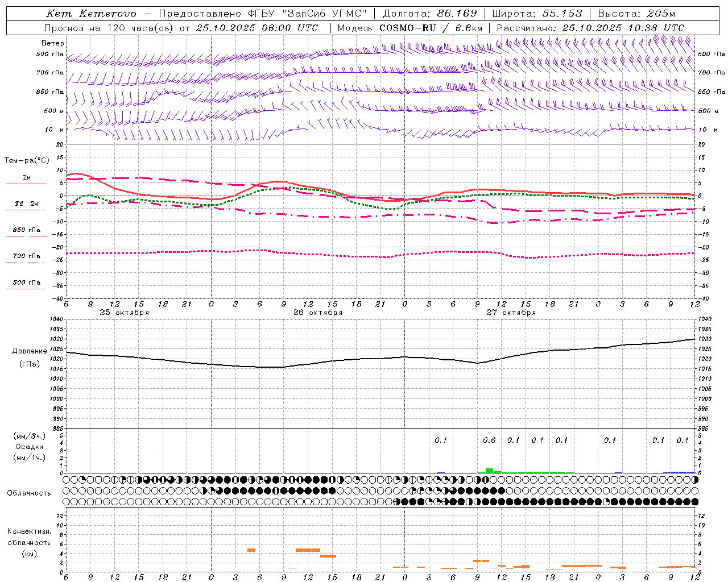
Task: Click the "Давление" pressure panel label
Action: click(30, 351)
